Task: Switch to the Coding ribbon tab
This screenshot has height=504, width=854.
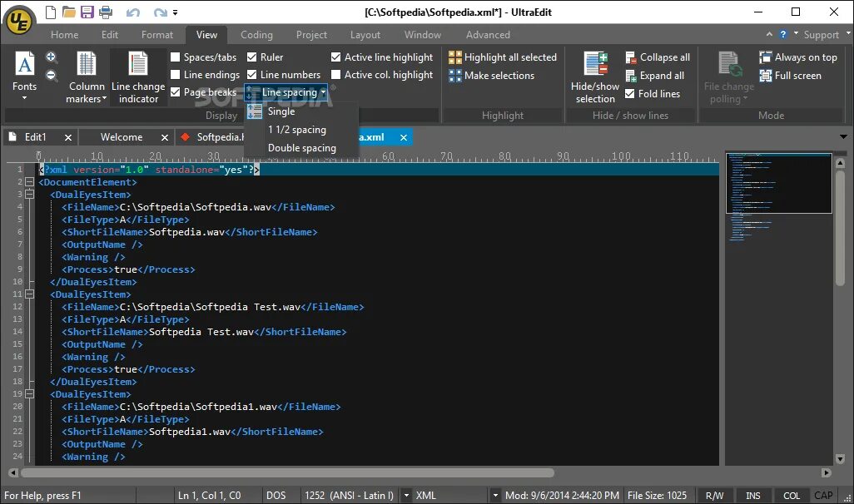Action: coord(256,34)
